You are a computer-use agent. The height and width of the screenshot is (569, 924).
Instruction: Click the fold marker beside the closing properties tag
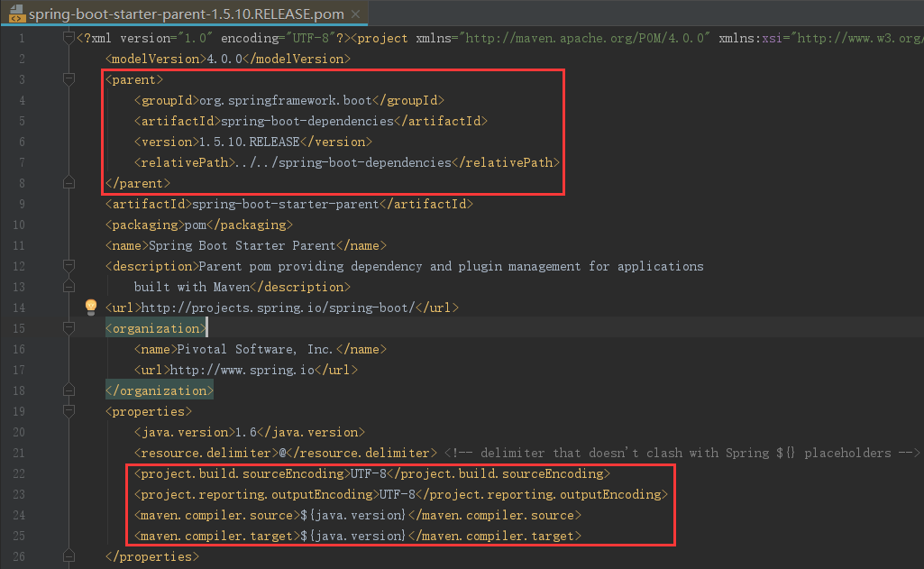tap(69, 556)
